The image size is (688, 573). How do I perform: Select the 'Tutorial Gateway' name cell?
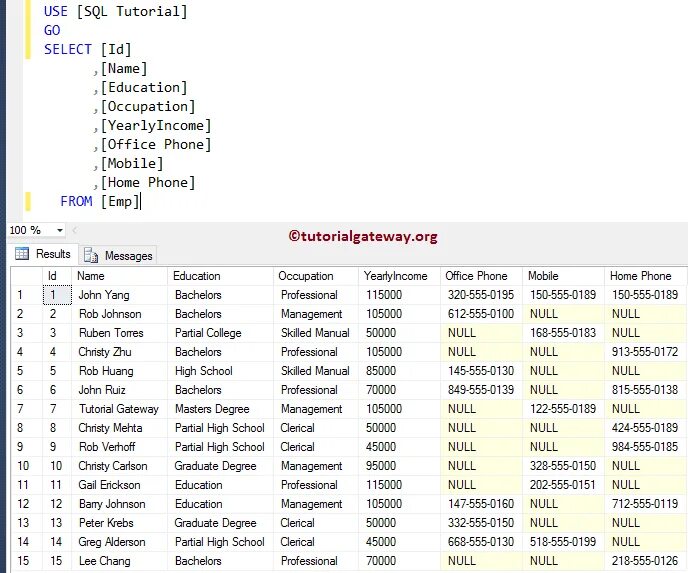coord(119,409)
